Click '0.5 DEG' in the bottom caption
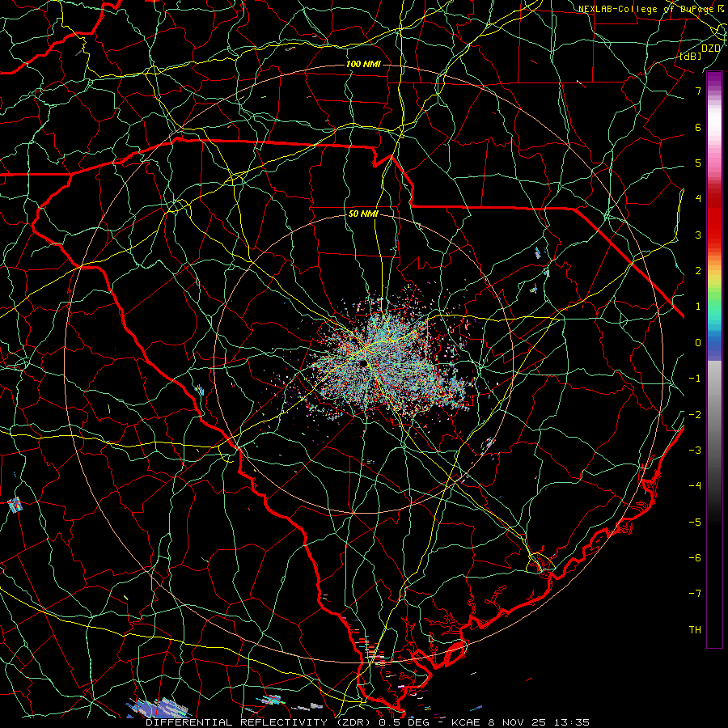This screenshot has height=728, width=728. click(405, 722)
